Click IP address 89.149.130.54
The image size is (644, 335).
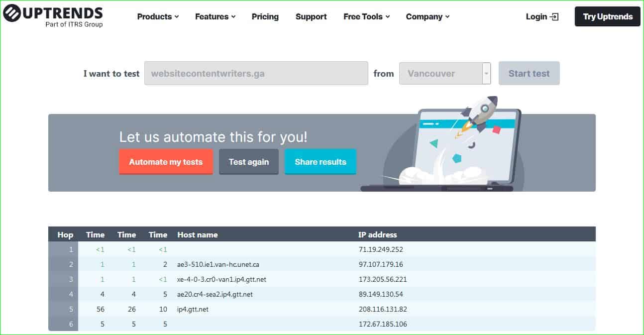381,294
